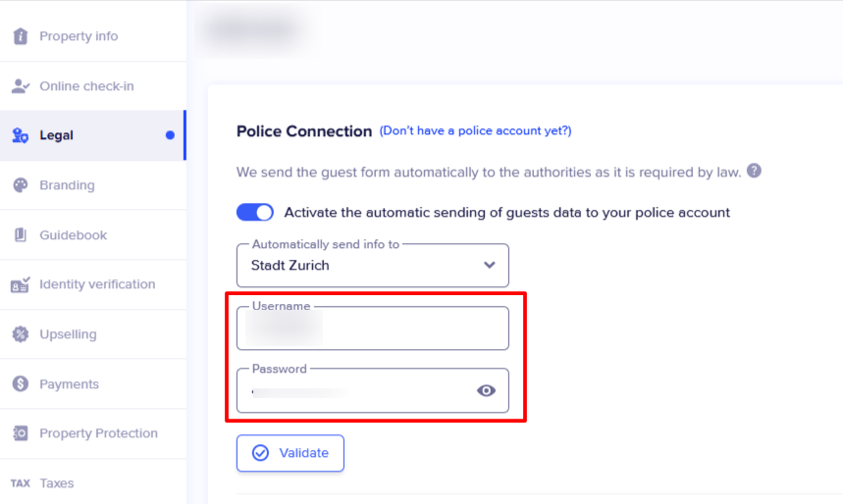The height and width of the screenshot is (504, 843).
Task: Open Don't have a police account yet link
Action: point(475,130)
